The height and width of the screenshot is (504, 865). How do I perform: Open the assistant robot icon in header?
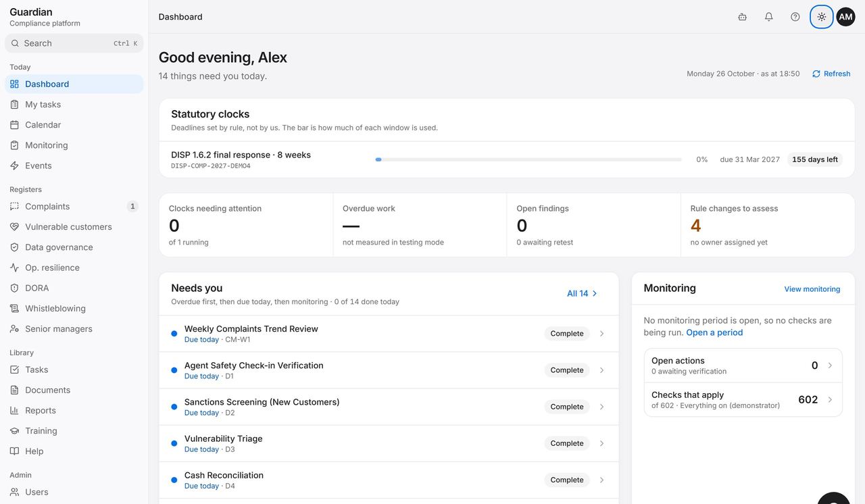click(x=742, y=17)
